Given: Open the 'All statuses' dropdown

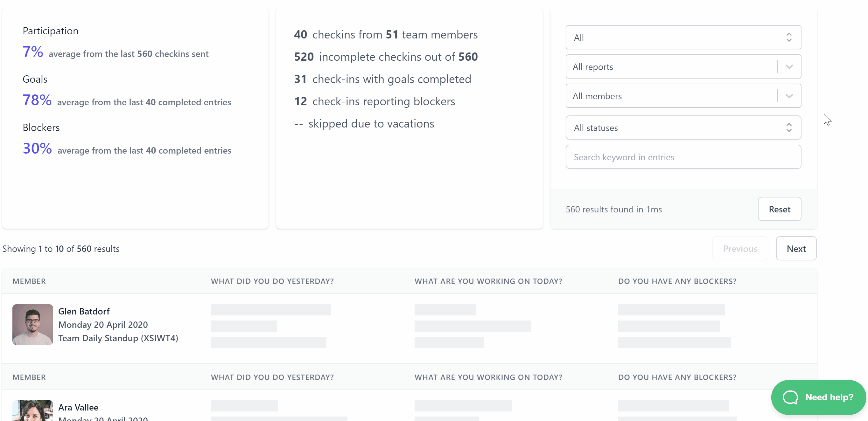Looking at the screenshot, I should pyautogui.click(x=683, y=128).
